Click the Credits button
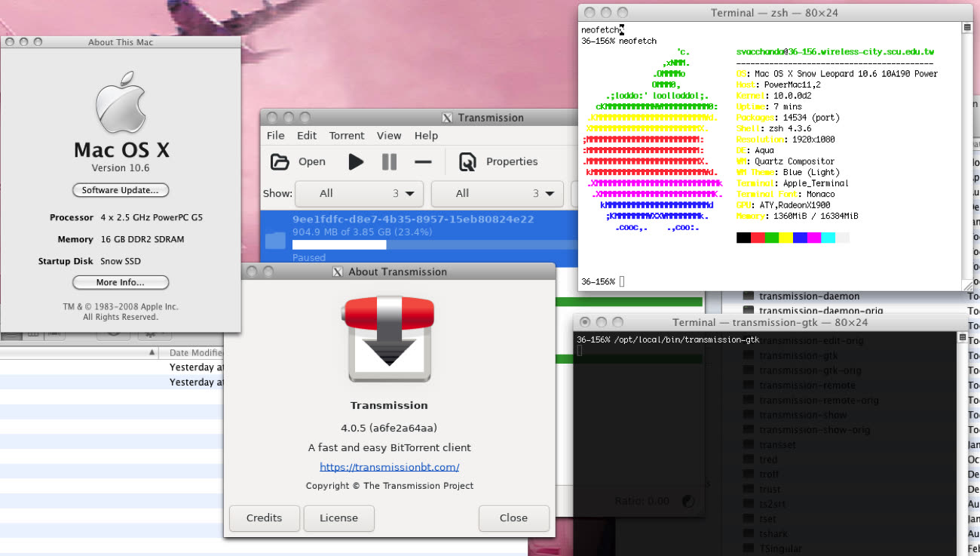 [x=264, y=518]
